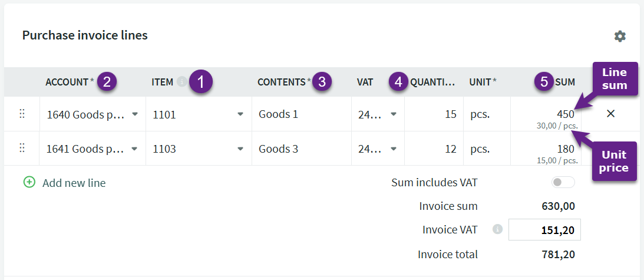
Task: Click the Goods 1 contents field
Action: (300, 114)
